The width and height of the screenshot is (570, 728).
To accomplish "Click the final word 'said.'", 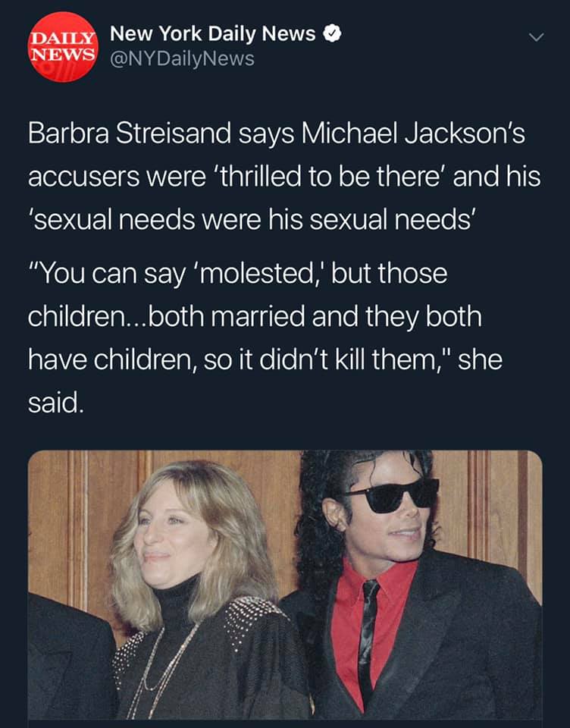I will (56, 403).
